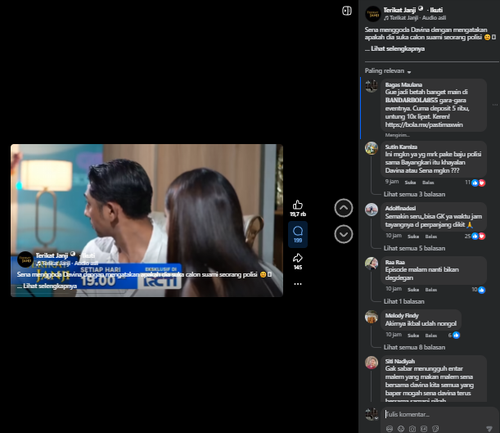
Task: Expand Lihat selengkapnya in the sidebar caption
Action: coord(397,49)
